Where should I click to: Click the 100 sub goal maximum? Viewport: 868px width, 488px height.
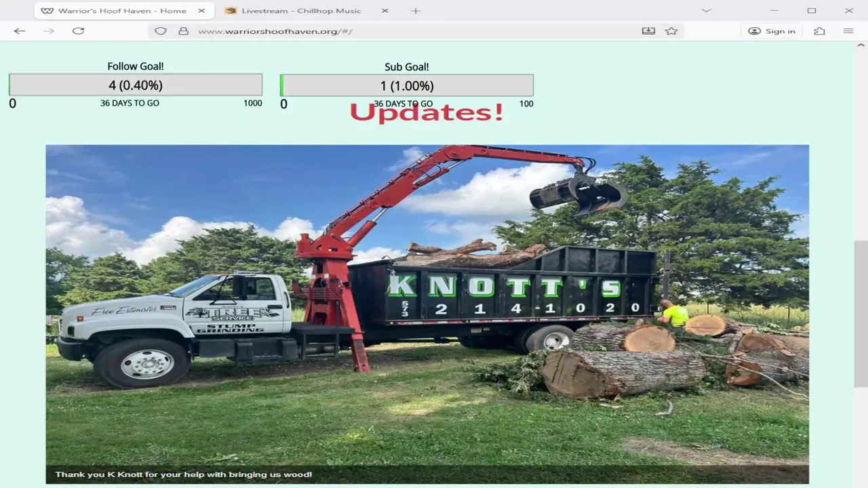tap(526, 104)
